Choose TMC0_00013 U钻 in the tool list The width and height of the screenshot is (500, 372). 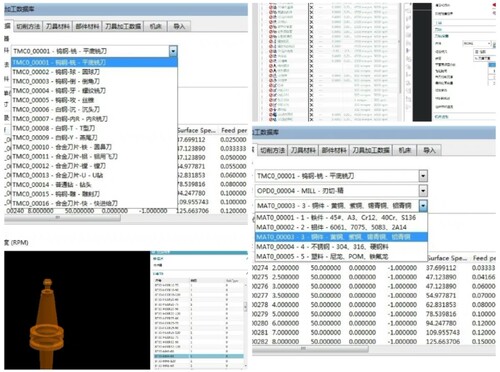click(x=94, y=175)
